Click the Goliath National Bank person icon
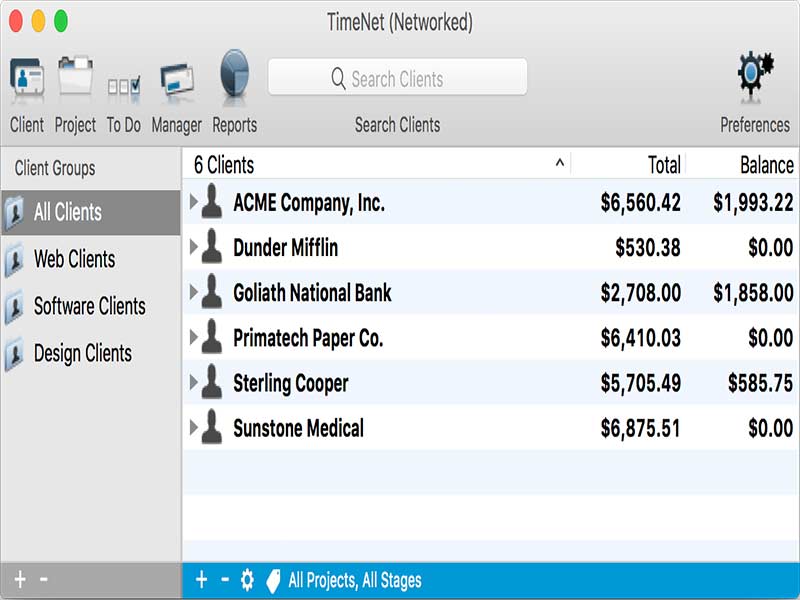Image resolution: width=800 pixels, height=600 pixels. pyautogui.click(x=212, y=292)
